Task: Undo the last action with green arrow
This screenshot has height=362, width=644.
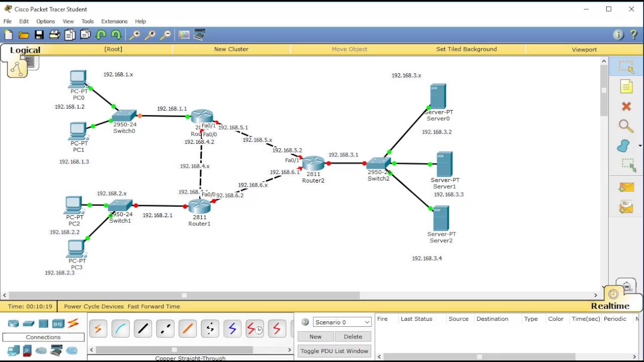Action: 101,35
